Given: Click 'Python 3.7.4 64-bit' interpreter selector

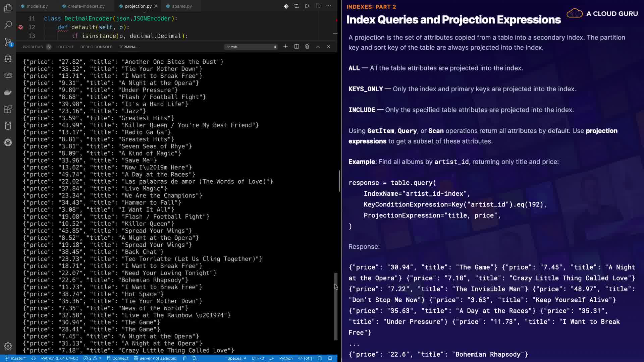Looking at the screenshot, I should (59, 358).
